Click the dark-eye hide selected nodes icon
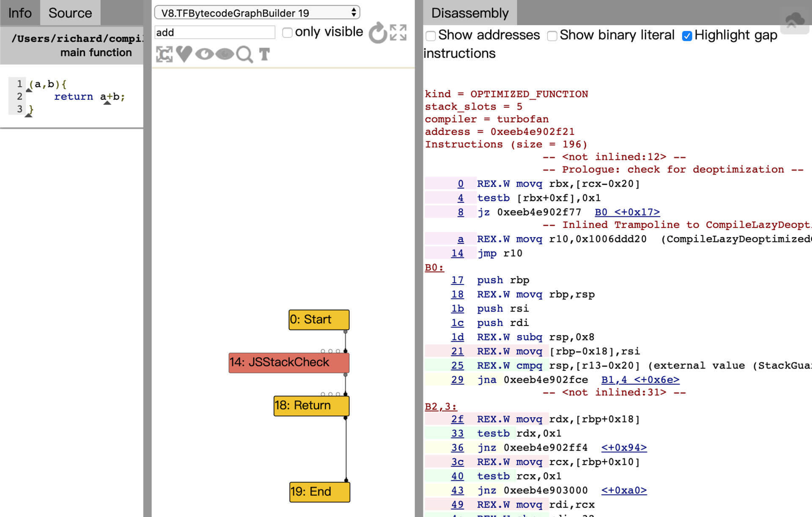 pos(225,54)
